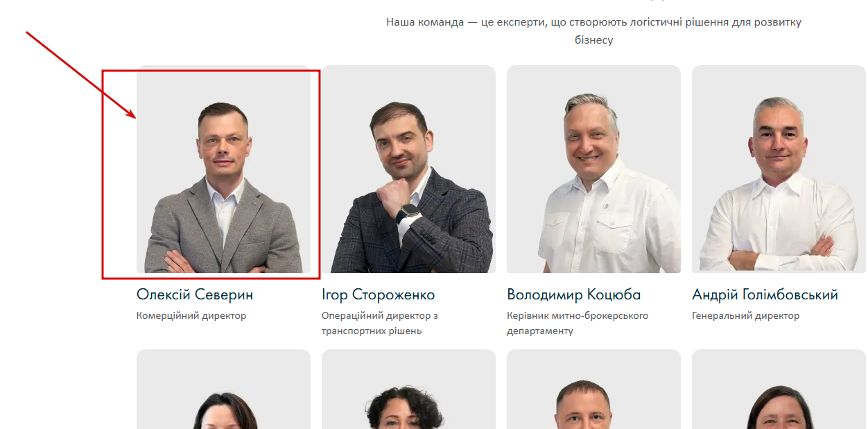The width and height of the screenshot is (868, 429).
Task: Open the name Андрій Голімбовський
Action: [x=765, y=295]
